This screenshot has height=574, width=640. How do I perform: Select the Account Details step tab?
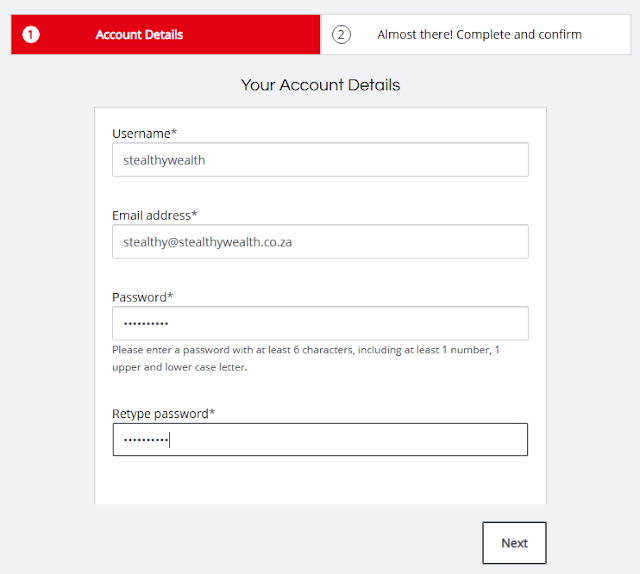139,35
